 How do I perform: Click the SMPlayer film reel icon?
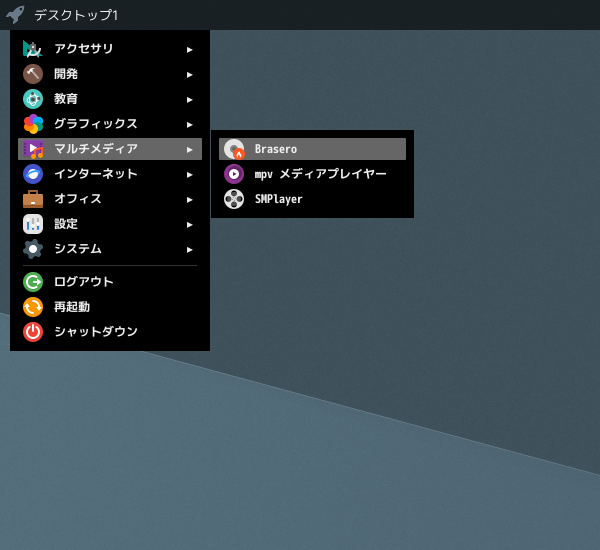pyautogui.click(x=234, y=199)
